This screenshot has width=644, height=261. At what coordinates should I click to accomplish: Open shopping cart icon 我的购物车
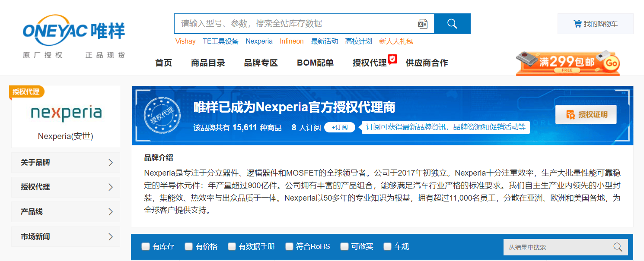tap(577, 24)
